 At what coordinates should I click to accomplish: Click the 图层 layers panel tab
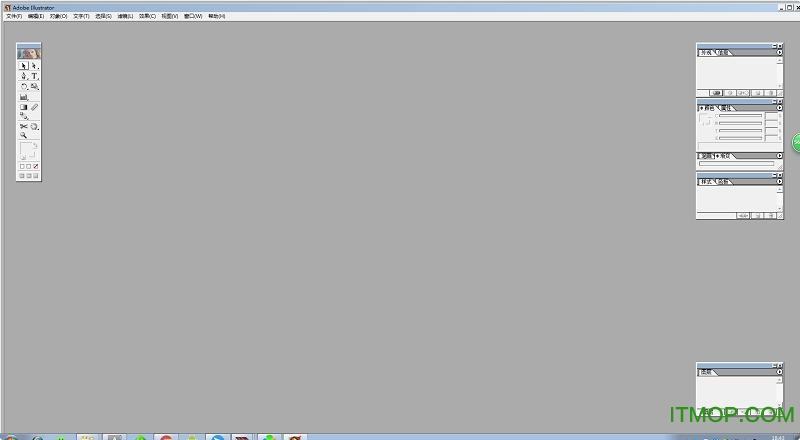706,372
